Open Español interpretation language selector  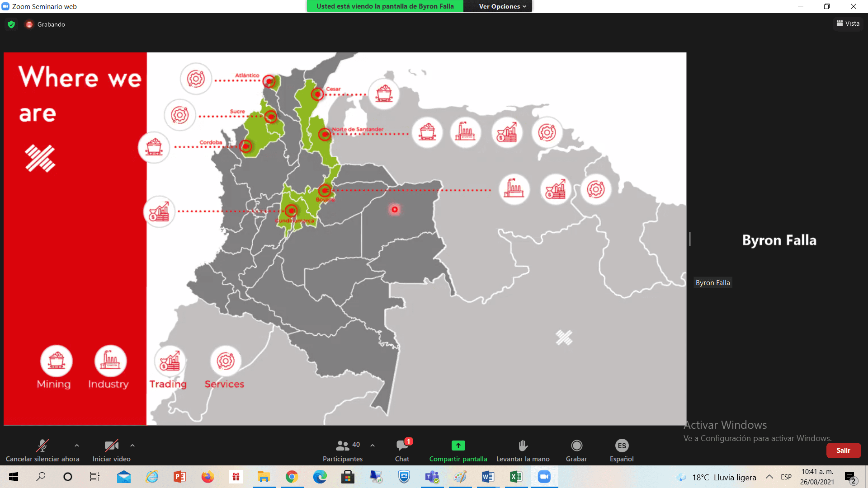[x=622, y=450]
